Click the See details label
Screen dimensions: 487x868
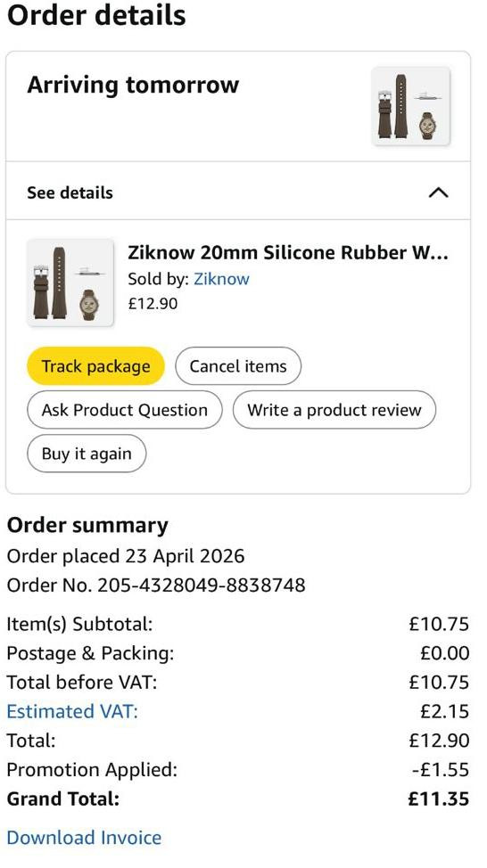pos(70,192)
